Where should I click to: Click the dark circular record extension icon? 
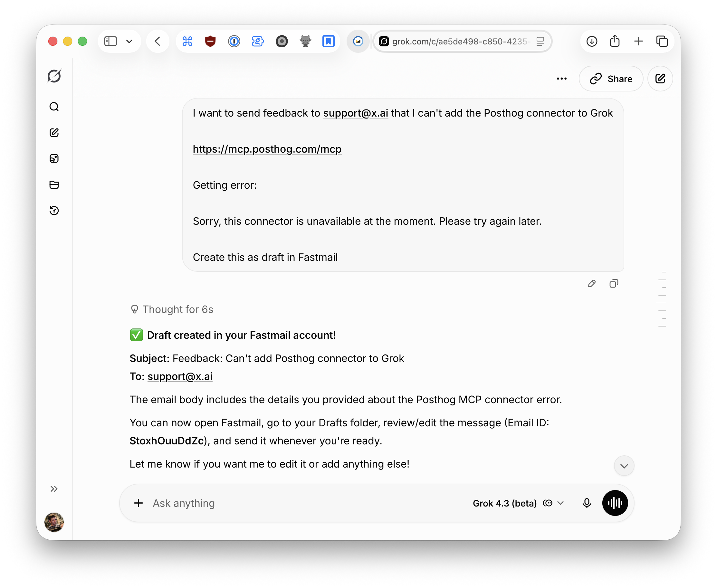point(282,41)
